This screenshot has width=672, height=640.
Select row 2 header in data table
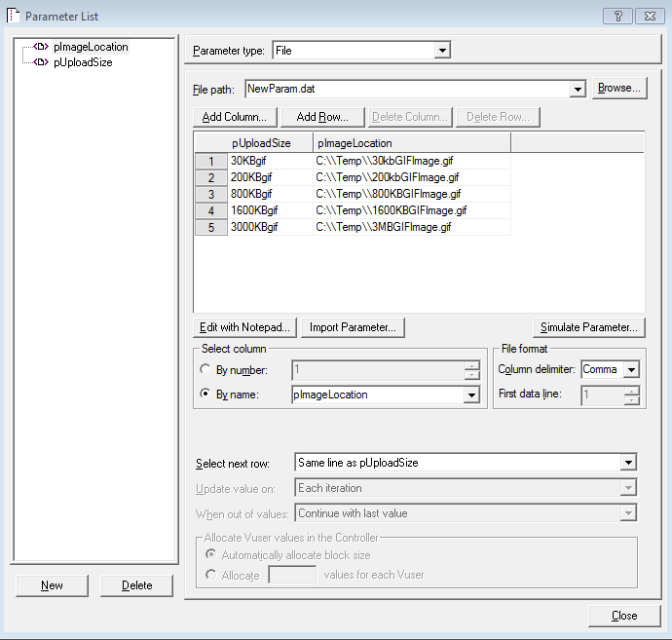tap(211, 177)
